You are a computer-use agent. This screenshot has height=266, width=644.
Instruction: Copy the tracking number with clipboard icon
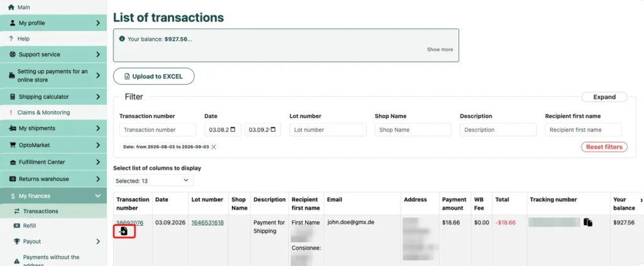[x=588, y=222]
